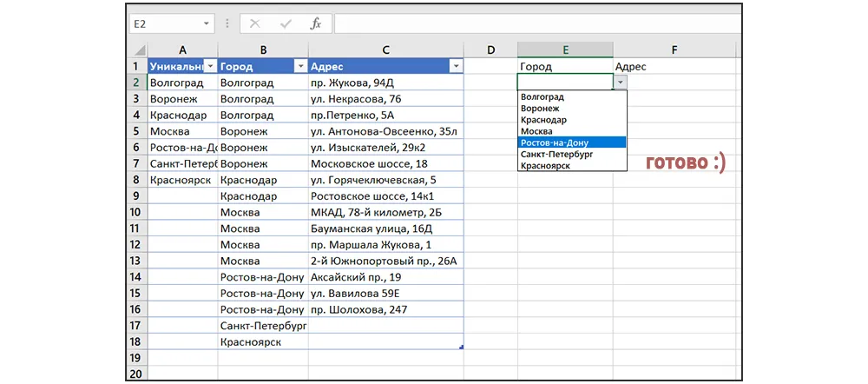
Task: Click the Select All corner of the sheet
Action: coord(137,50)
